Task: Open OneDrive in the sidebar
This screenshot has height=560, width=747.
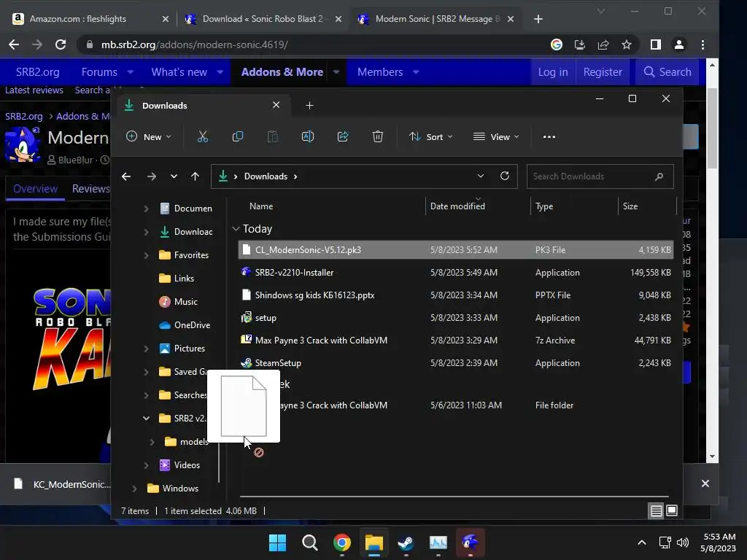Action: pos(185,325)
